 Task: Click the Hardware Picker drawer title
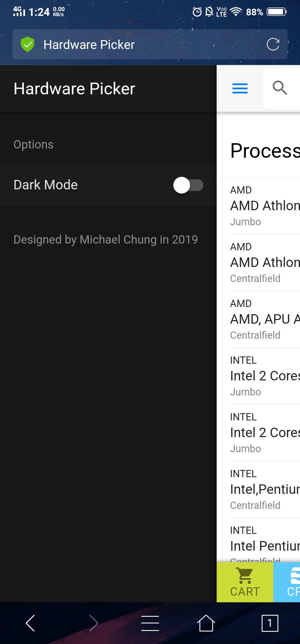(74, 89)
